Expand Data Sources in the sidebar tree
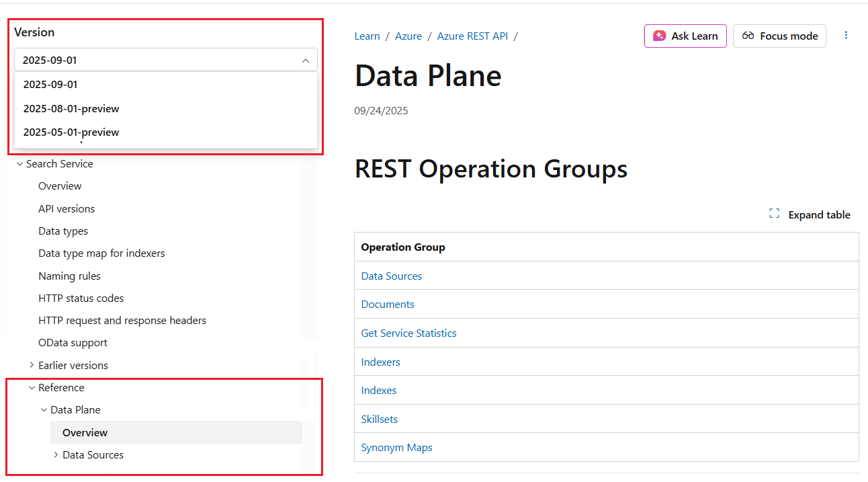This screenshot has height=482, width=868. click(x=56, y=455)
